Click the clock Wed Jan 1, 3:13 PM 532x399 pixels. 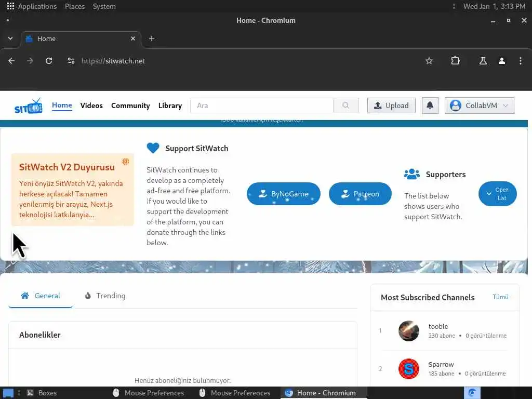click(494, 6)
